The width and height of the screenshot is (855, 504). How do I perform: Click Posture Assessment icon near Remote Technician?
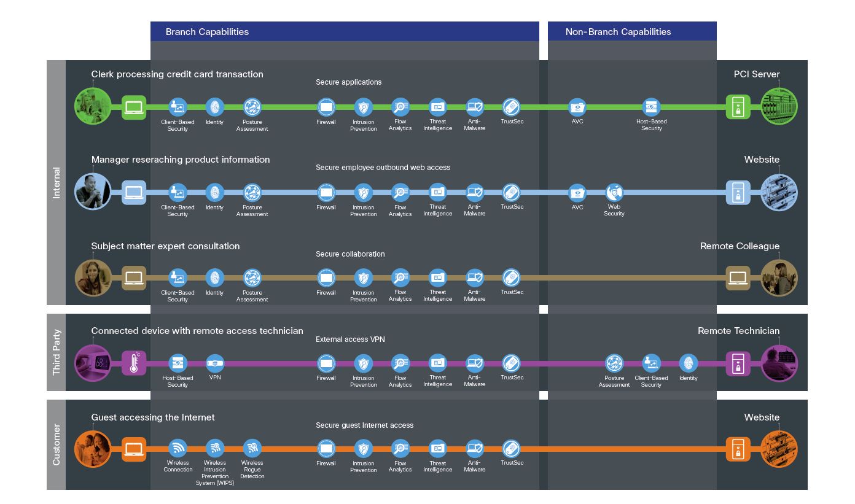[614, 363]
